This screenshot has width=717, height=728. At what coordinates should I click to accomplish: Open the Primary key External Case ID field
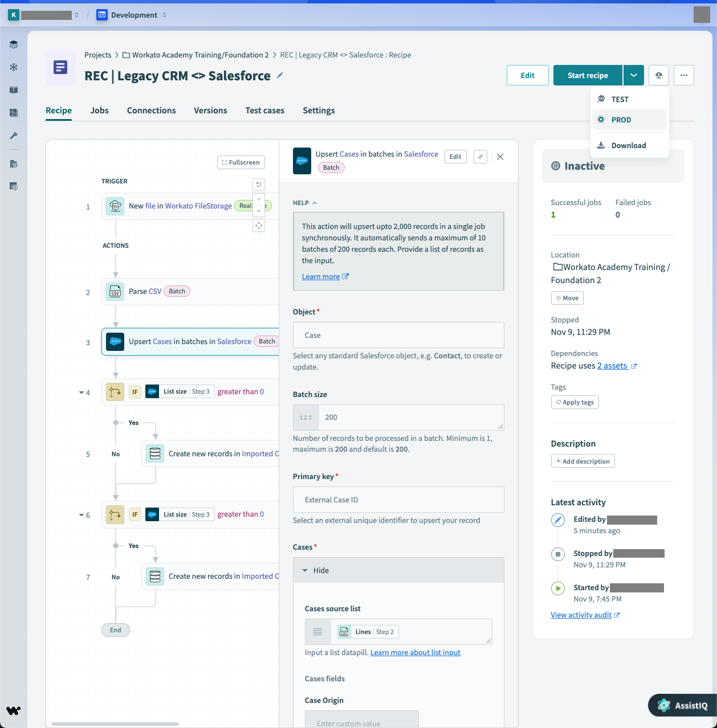point(398,500)
